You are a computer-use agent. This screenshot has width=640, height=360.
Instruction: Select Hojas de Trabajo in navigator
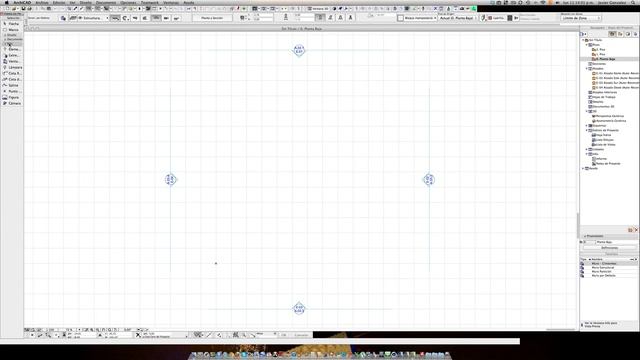coord(603,97)
